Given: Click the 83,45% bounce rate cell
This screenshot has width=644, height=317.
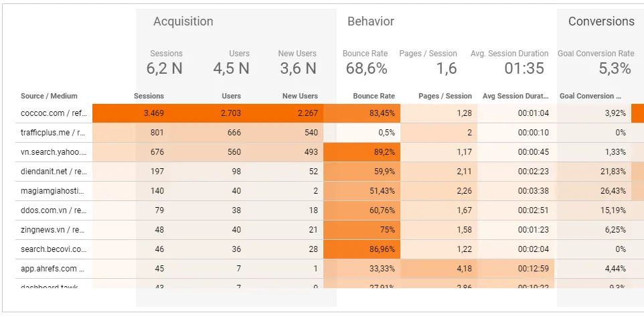Looking at the screenshot, I should 362,113.
